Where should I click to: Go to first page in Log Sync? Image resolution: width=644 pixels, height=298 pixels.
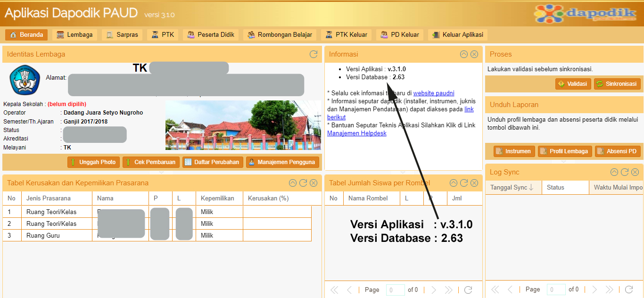(x=495, y=290)
